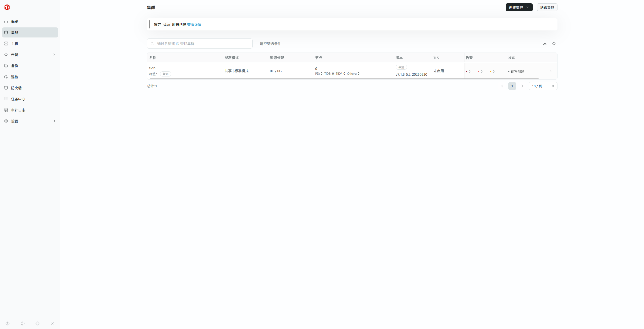Click the 纳管集群 button
The image size is (644, 329).
pos(547,7)
